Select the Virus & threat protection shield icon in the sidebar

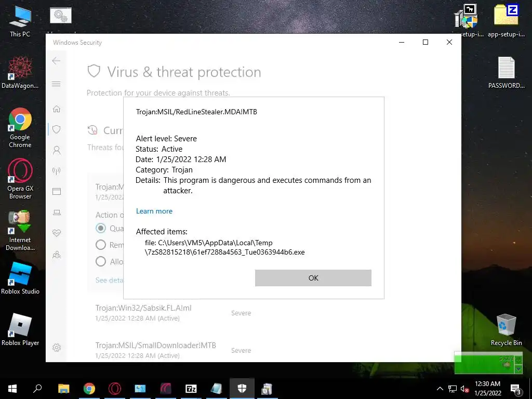[x=56, y=129]
